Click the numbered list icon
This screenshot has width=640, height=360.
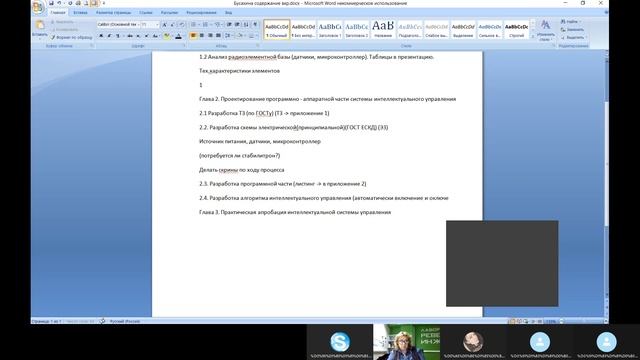tap(206, 25)
